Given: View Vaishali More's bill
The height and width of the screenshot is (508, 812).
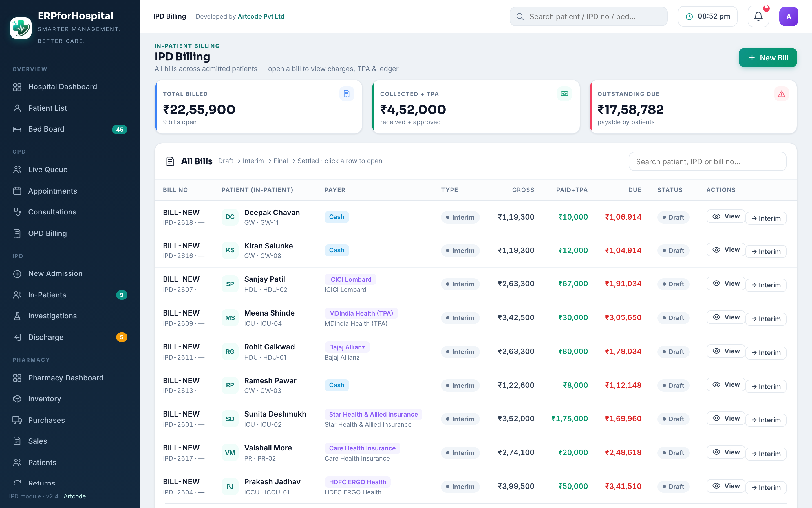Looking at the screenshot, I should (x=726, y=452).
